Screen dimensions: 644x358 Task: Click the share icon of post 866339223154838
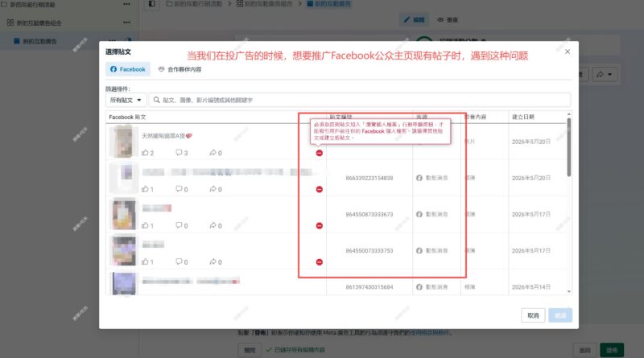[x=213, y=189]
